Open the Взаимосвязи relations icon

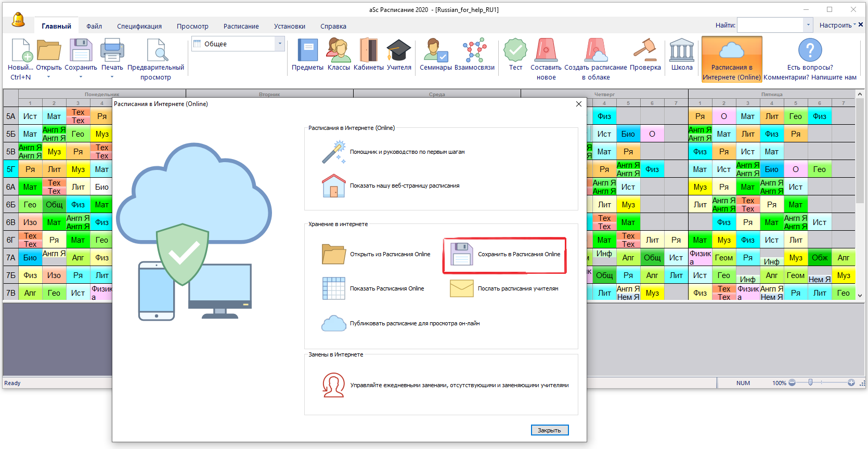coord(474,51)
